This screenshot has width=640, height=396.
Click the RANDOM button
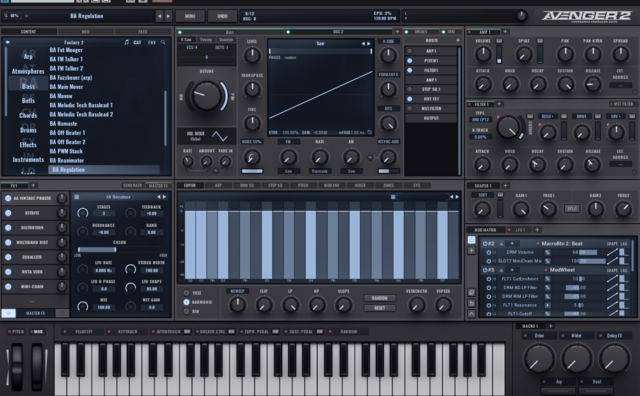tap(380, 298)
